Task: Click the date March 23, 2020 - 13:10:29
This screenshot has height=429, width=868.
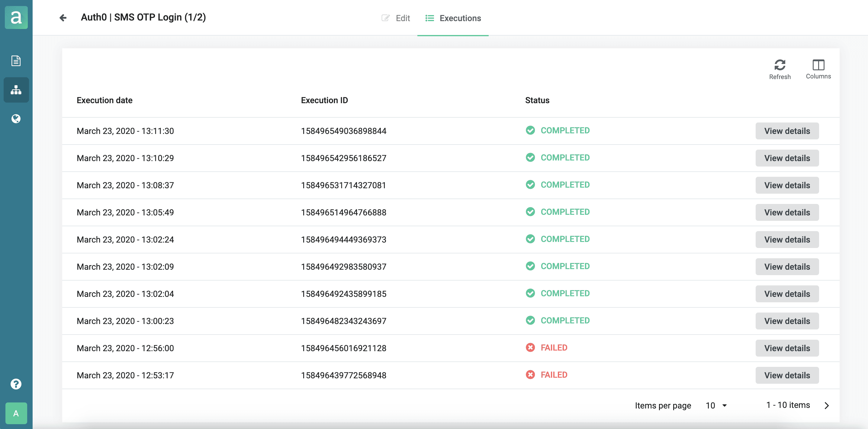Action: click(125, 158)
